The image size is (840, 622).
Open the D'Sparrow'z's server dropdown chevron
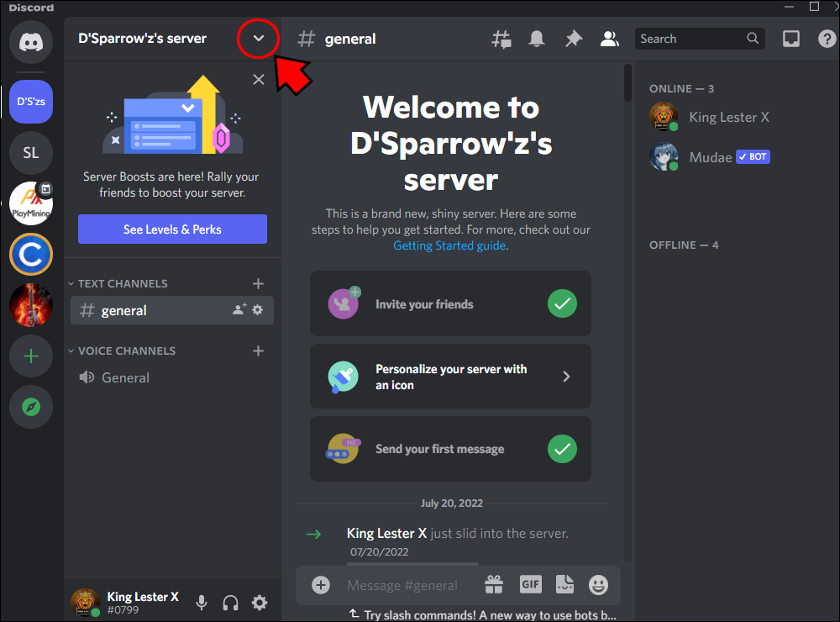[258, 38]
